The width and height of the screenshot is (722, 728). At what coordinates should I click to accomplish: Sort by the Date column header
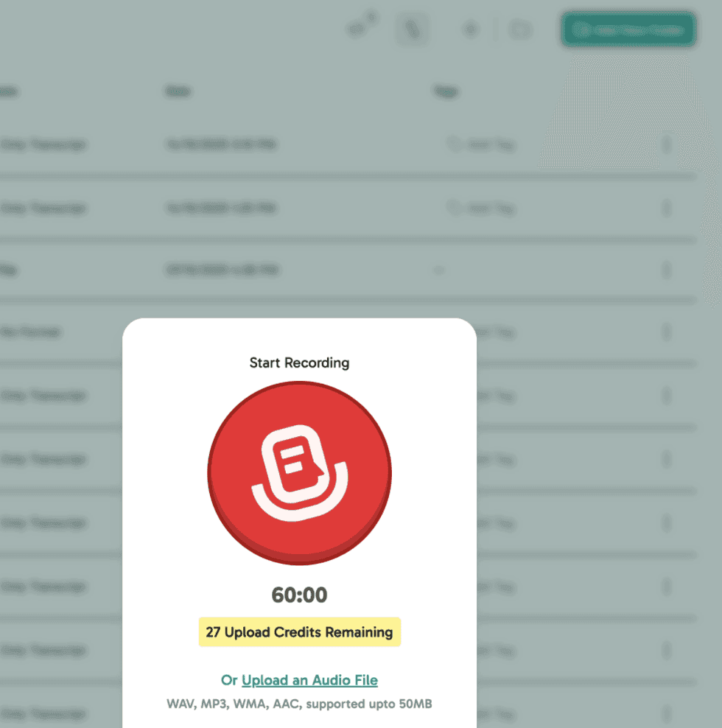[x=178, y=91]
